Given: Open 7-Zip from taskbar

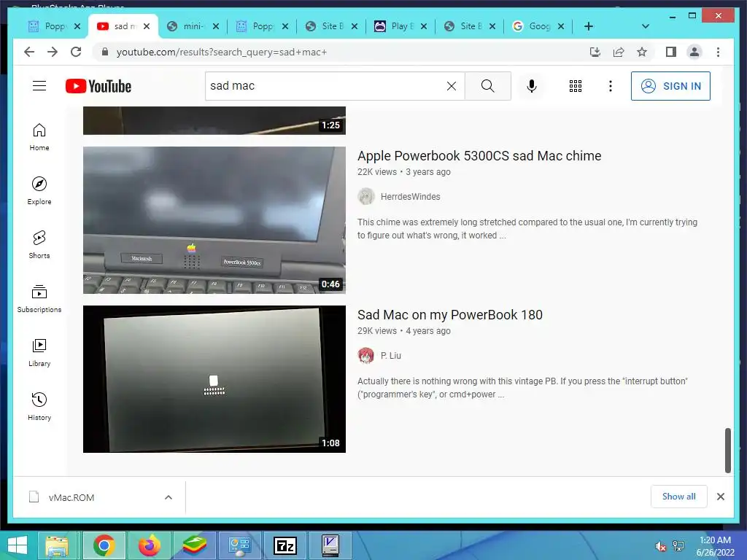Looking at the screenshot, I should click(x=285, y=545).
